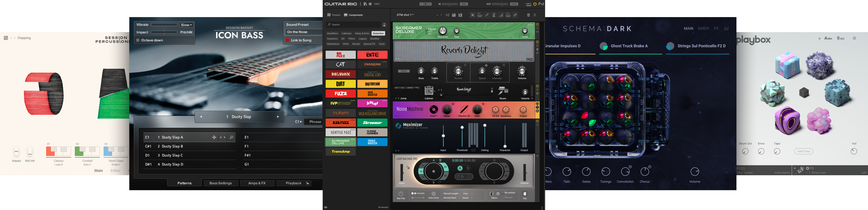Open the metronome tool in the rack toolbar
Viewport: 868px width, 210px height.
coord(494,15)
